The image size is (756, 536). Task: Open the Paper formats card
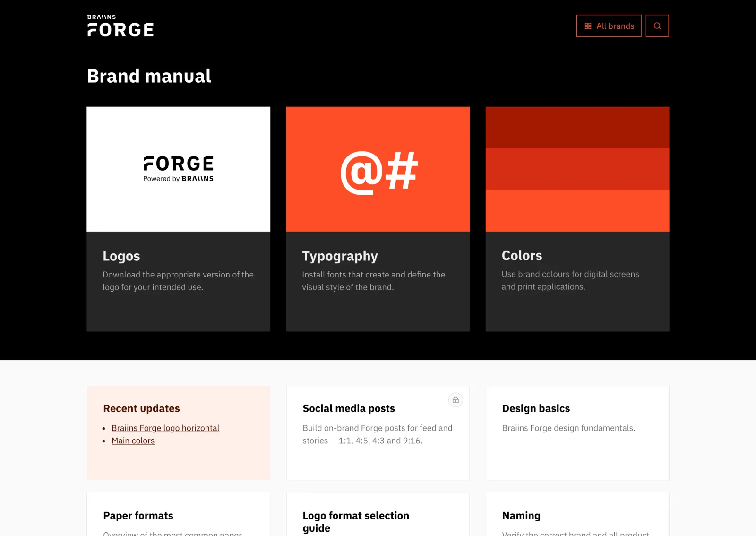[179, 515]
